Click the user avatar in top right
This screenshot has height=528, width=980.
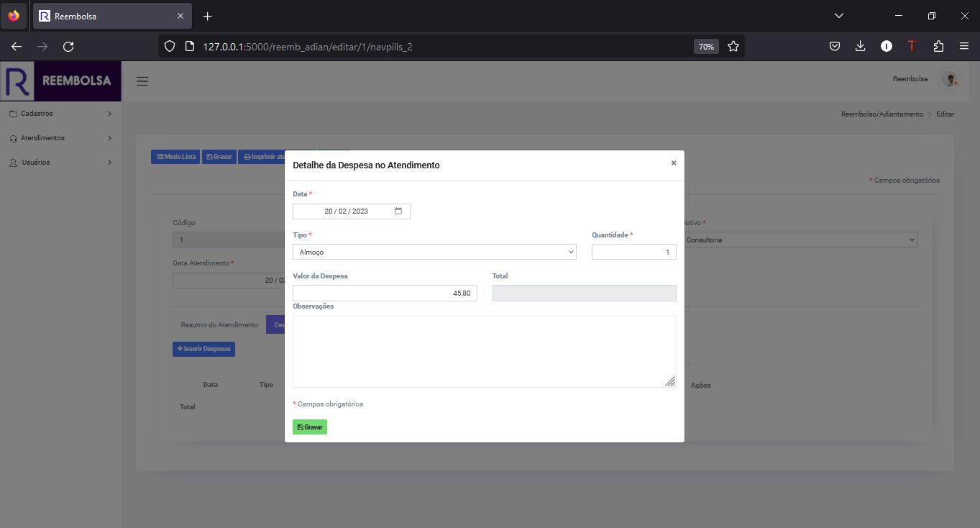coord(949,79)
